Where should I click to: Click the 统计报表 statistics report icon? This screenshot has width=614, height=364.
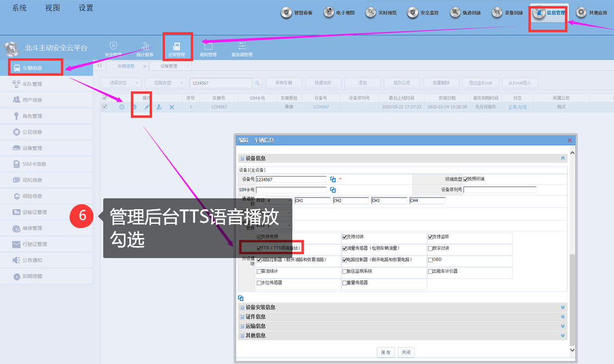click(x=145, y=48)
